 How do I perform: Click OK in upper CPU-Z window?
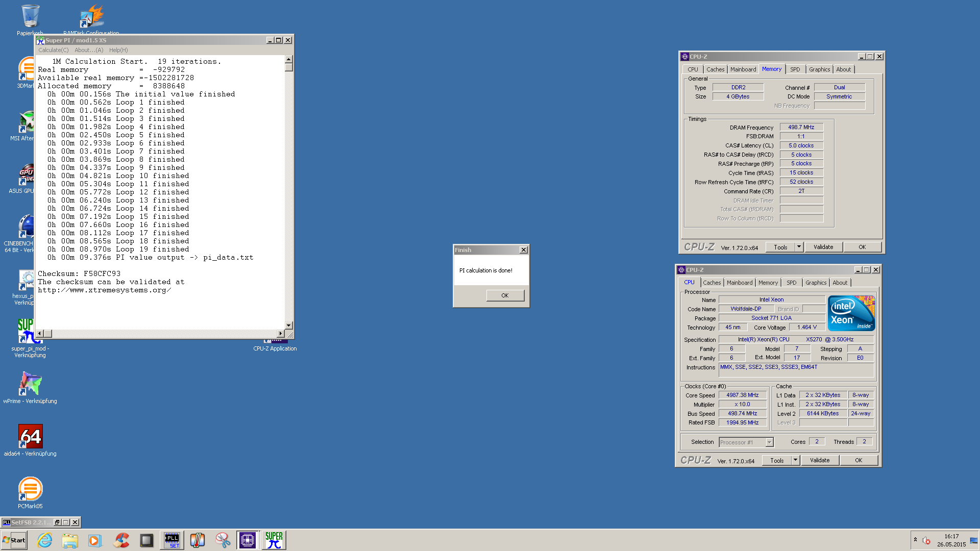pyautogui.click(x=862, y=247)
